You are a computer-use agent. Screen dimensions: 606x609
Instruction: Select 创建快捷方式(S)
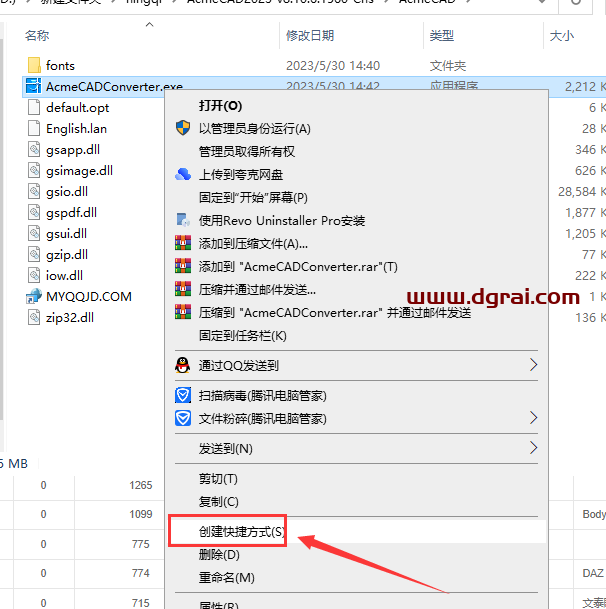pos(242,532)
